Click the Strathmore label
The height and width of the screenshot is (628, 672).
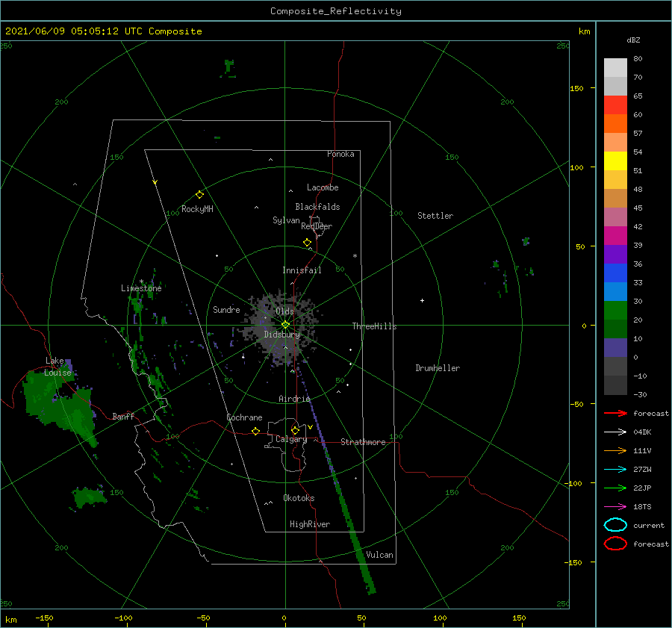point(363,442)
